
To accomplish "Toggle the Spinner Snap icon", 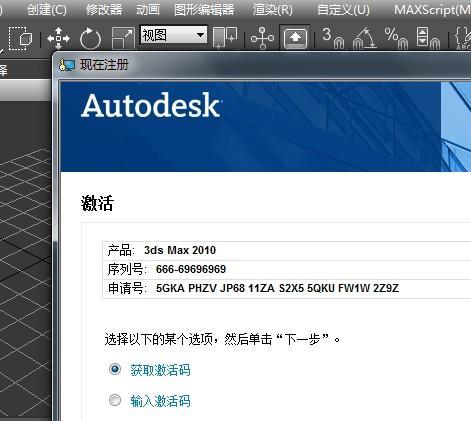I will point(428,38).
